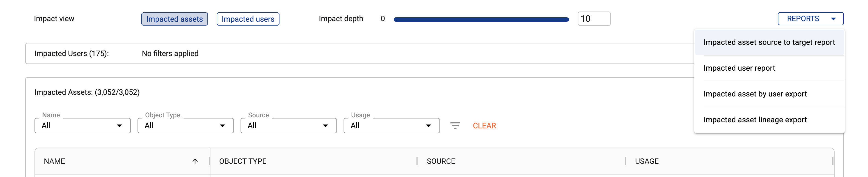The width and height of the screenshot is (868, 177).
Task: Click the Impact depth slider track
Action: coord(481,20)
